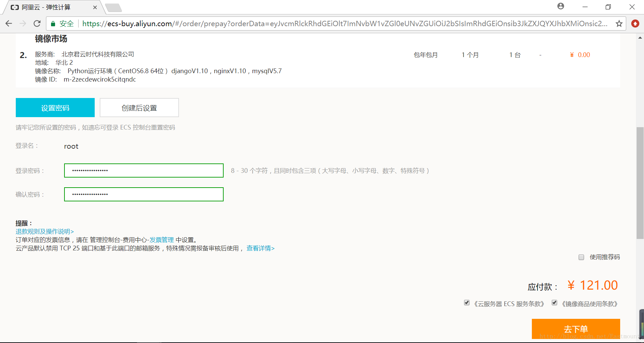Select the 阿里云 - 弹性计算 tab
The width and height of the screenshot is (644, 343).
point(54,7)
